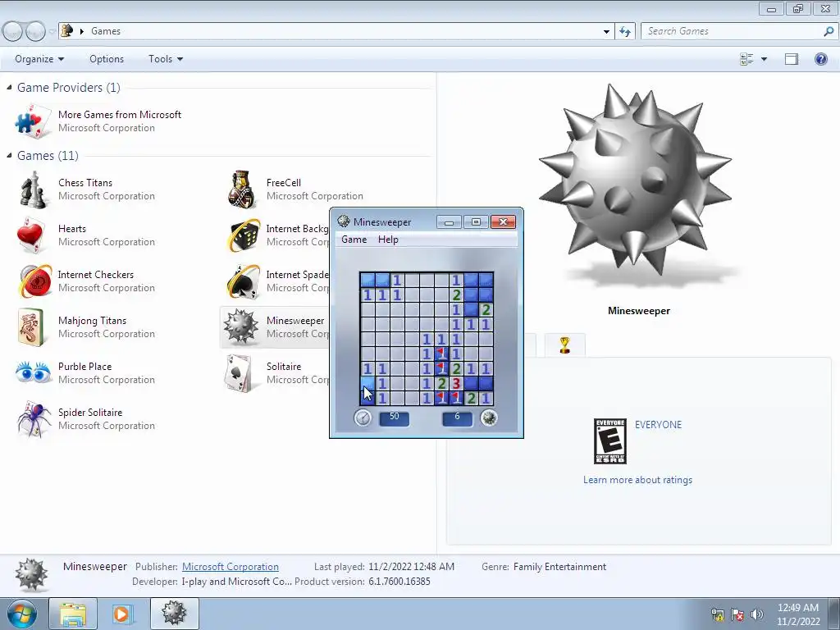The height and width of the screenshot is (630, 840).
Task: Select Minesweeper mine icon in games list
Action: (x=241, y=326)
